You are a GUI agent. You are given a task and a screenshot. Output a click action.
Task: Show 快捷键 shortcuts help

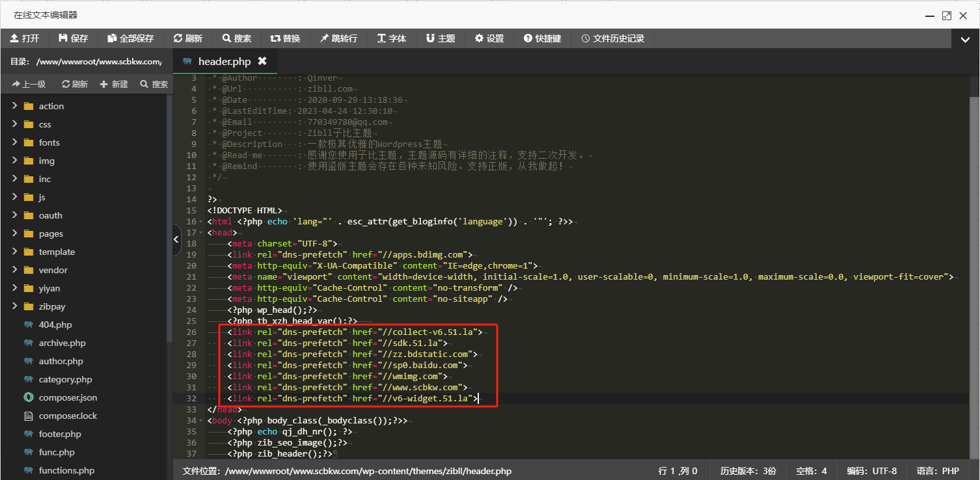coord(543,38)
